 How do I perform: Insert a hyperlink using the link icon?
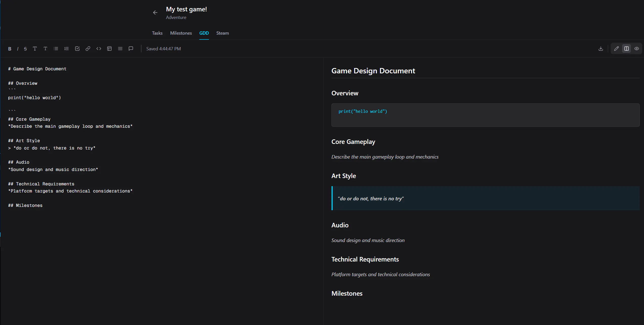88,49
